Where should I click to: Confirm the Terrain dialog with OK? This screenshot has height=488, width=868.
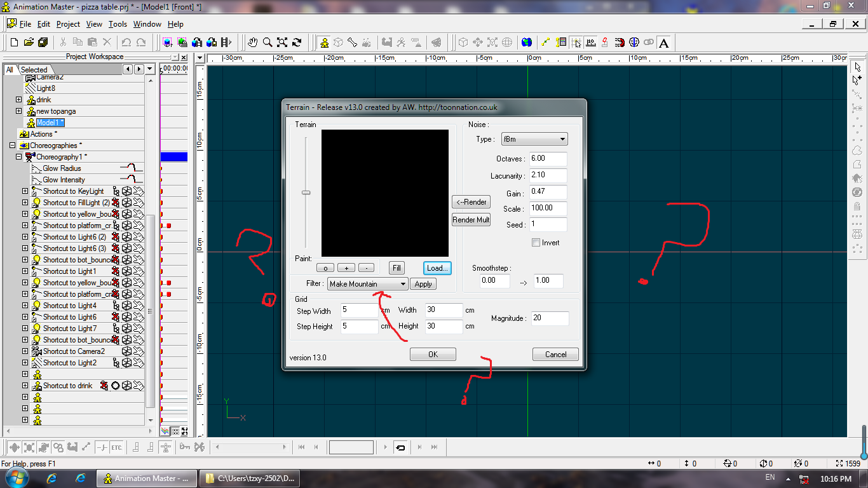[433, 355]
